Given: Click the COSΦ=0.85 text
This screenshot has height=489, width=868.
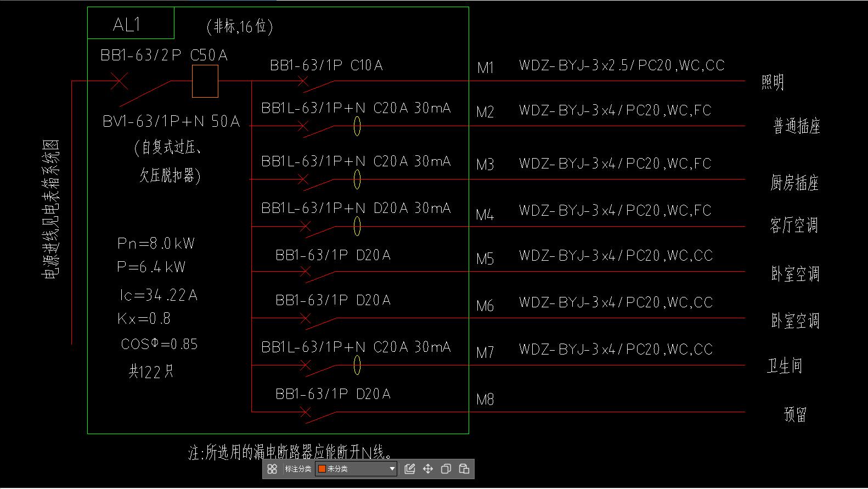Looking at the screenshot, I should click(x=159, y=344).
